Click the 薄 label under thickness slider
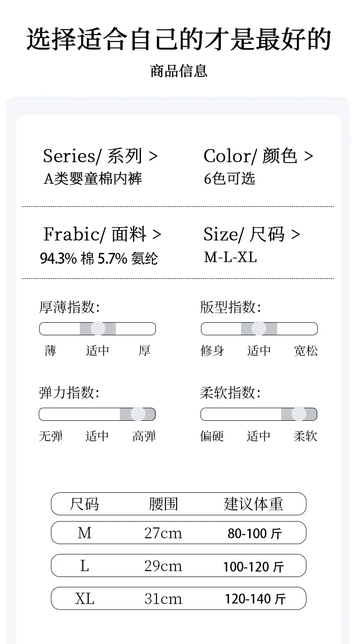The image size is (356, 644). 50,351
